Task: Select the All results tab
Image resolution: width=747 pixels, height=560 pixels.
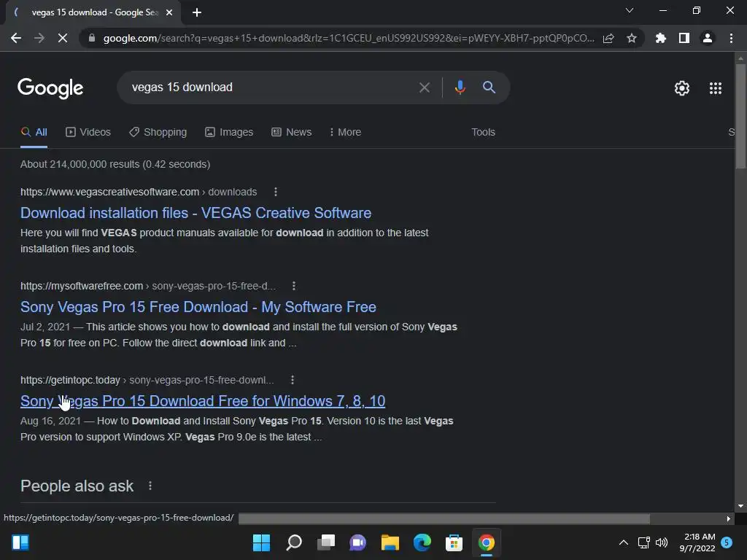Action: (34, 132)
